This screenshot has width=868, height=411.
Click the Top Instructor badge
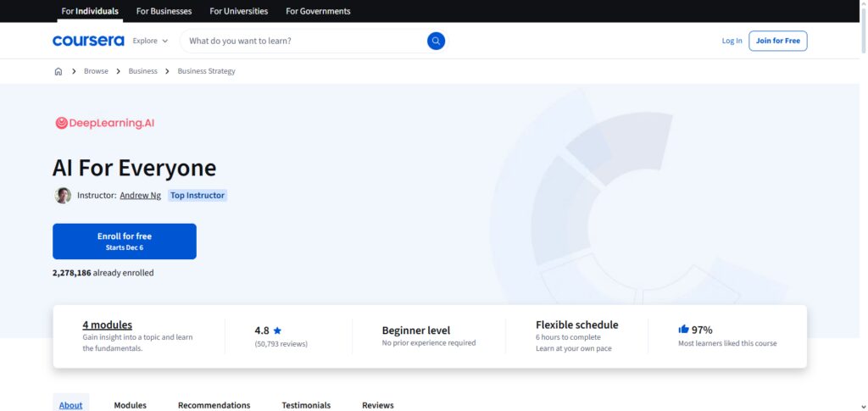tap(198, 195)
